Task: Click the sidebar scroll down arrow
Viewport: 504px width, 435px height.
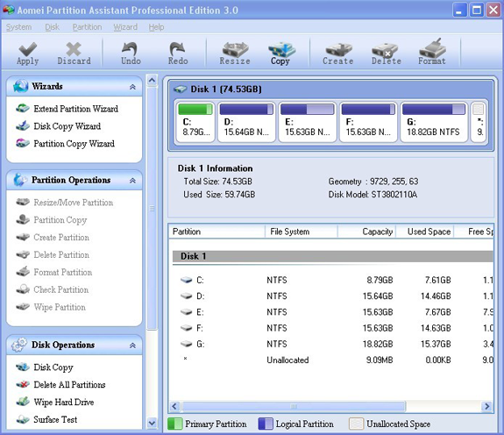Action: pyautogui.click(x=152, y=423)
